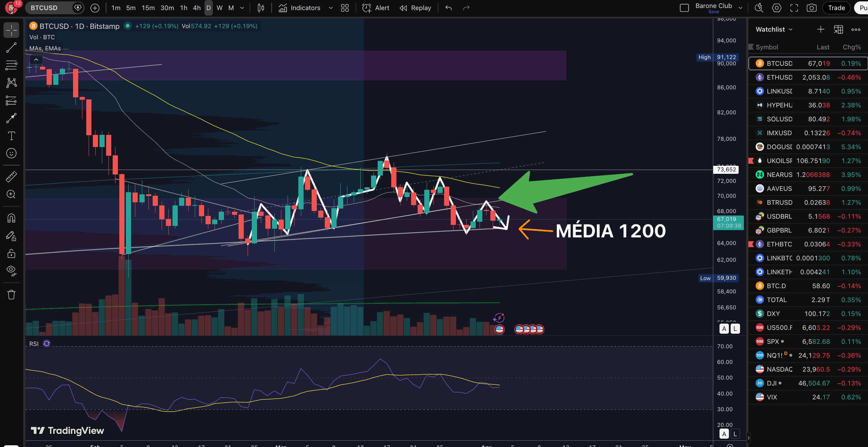The width and height of the screenshot is (868, 447).
Task: Click the trash icon to remove drawings
Action: pyautogui.click(x=11, y=294)
